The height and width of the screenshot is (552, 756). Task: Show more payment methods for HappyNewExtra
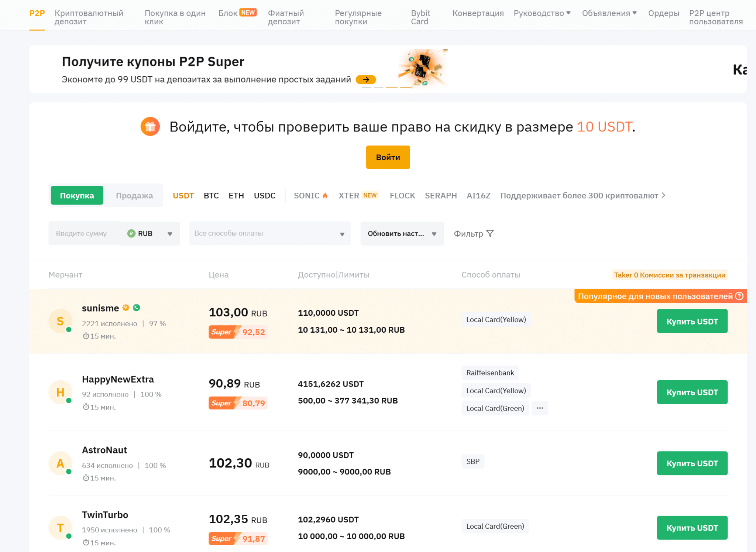pos(540,408)
